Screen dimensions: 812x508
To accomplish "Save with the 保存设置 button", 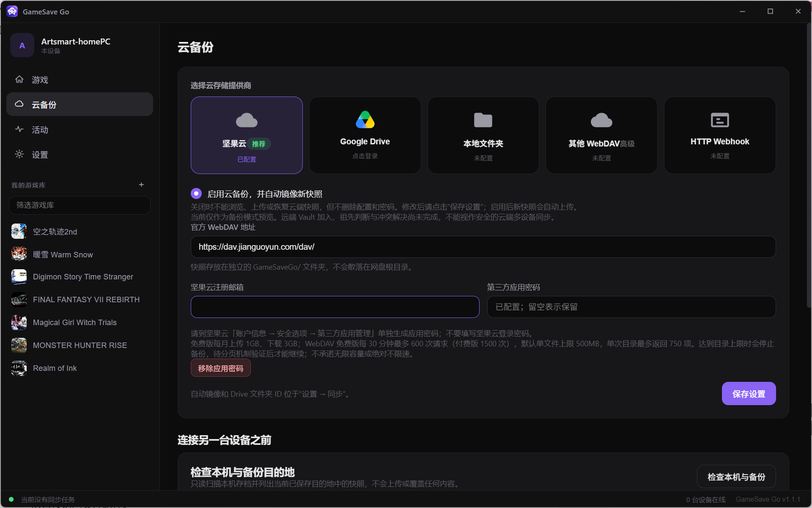I will click(x=749, y=394).
